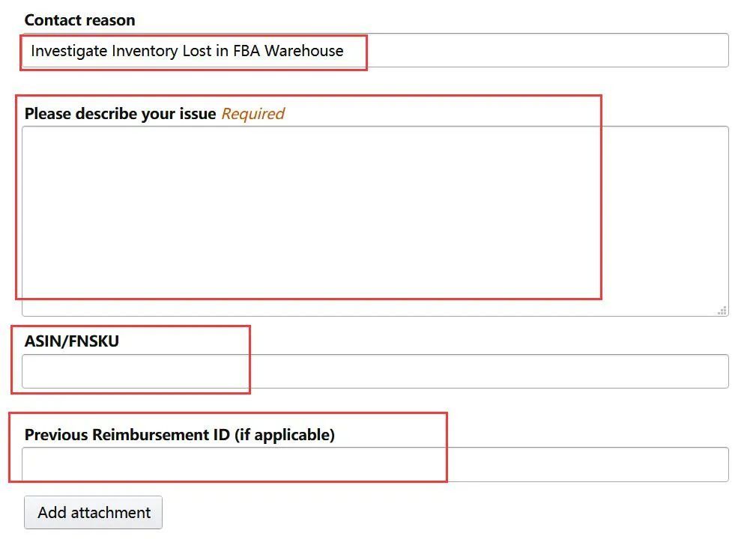756x539 pixels.
Task: Click the "Previous Reimbursement ID (if applicable)" label
Action: coord(180,435)
